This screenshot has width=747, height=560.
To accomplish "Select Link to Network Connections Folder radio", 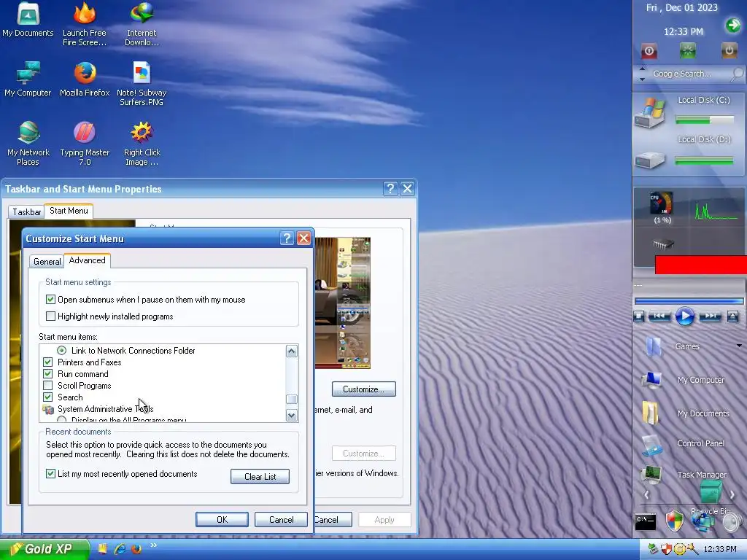I will (61, 351).
